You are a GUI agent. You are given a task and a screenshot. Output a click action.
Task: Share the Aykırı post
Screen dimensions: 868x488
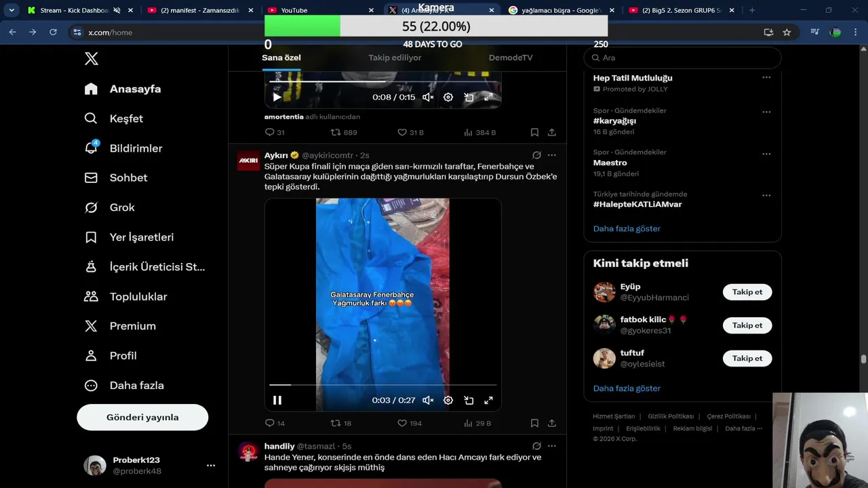coord(552,423)
